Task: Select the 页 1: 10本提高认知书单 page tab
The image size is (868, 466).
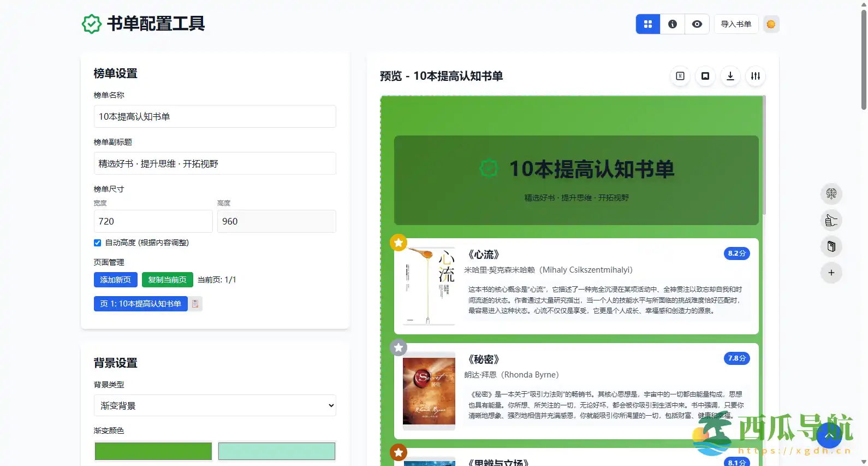Action: tap(140, 304)
